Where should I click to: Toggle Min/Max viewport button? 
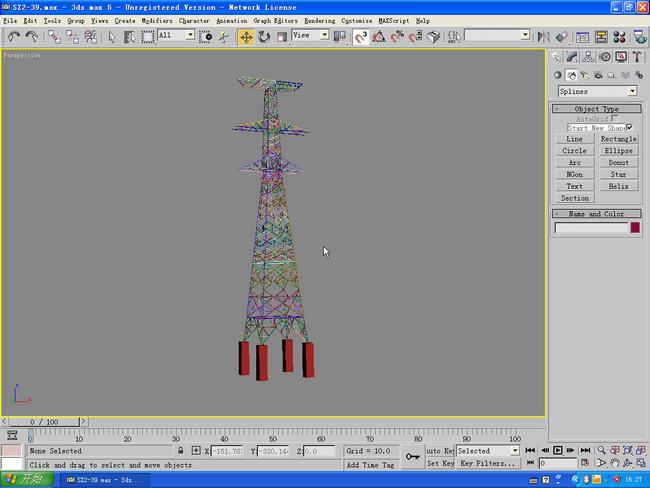coord(641,463)
